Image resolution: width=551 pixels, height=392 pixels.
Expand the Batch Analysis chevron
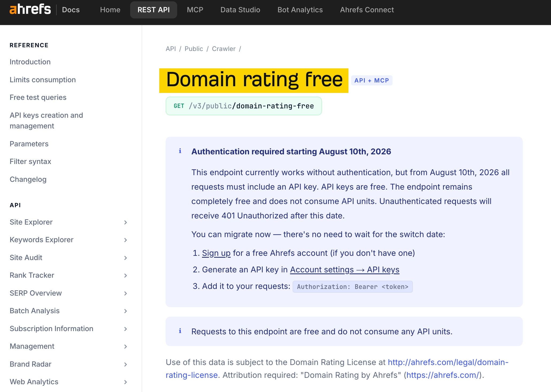pyautogui.click(x=125, y=311)
